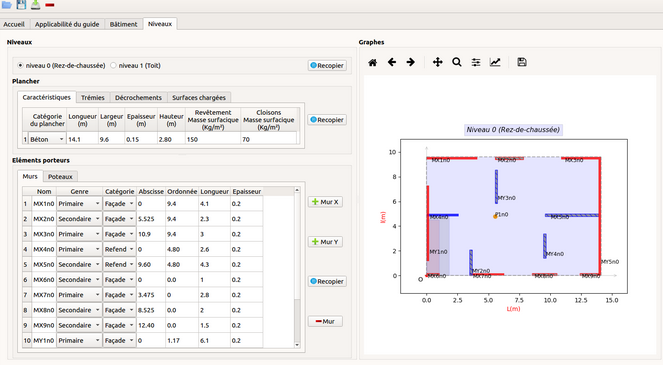The image size is (663, 365).
Task: Open the Béton floor category dropdown
Action: [47, 139]
